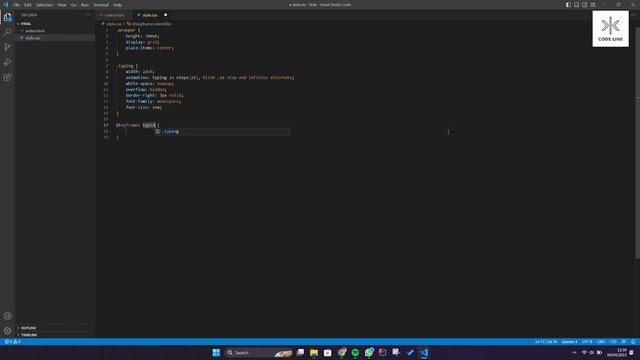Show hidden system tray icons
The width and height of the screenshot is (640, 360).
[x=574, y=353]
